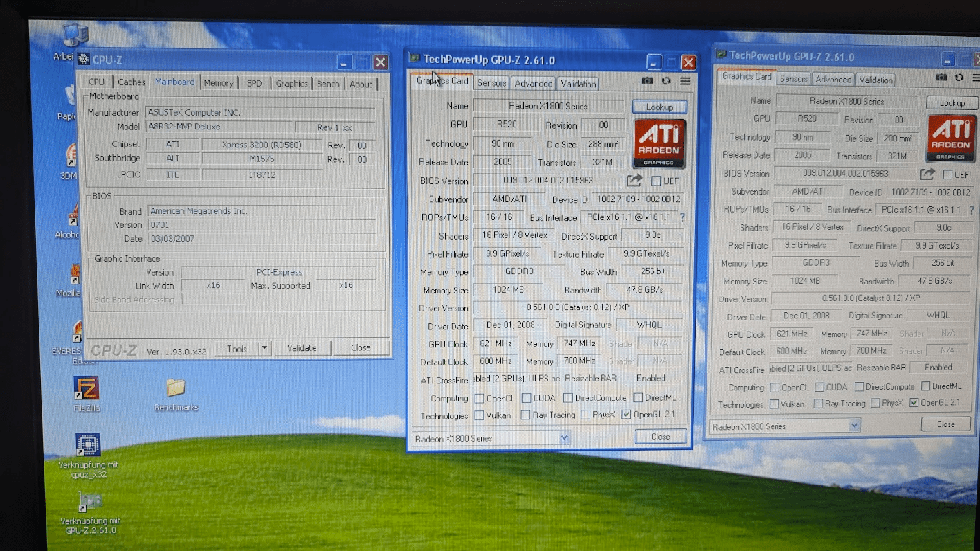The height and width of the screenshot is (551, 980).
Task: Open the Caches tab in CPU-Z
Action: point(131,82)
